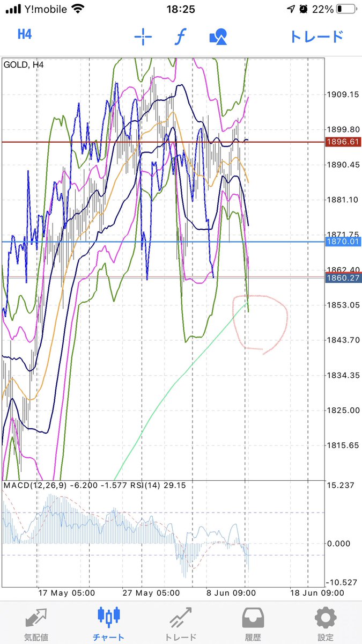The image size is (362, 644).
Task: Tap the 1834.35 price scale value
Action: tap(343, 375)
